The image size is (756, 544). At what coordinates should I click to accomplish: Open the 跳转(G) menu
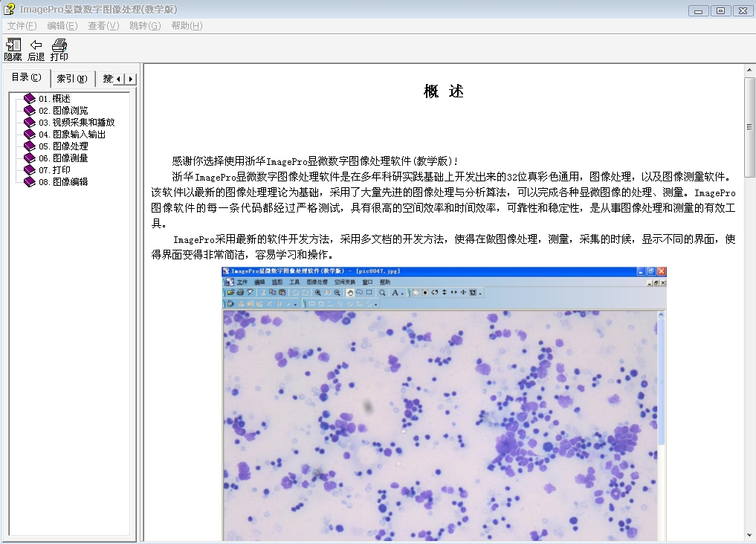145,25
